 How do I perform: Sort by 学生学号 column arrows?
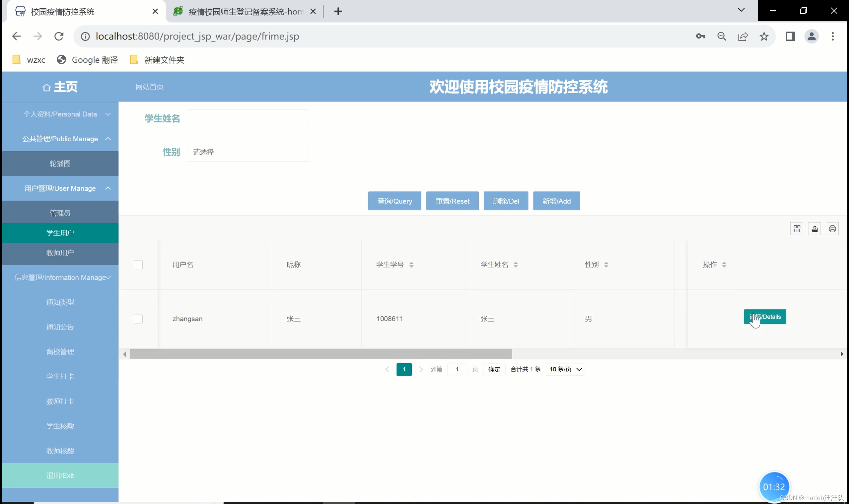(411, 264)
